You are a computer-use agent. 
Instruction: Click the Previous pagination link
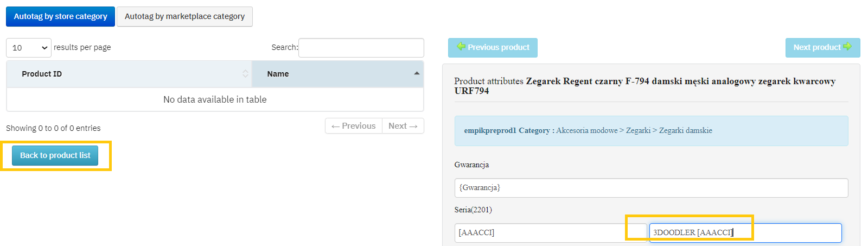click(x=354, y=126)
